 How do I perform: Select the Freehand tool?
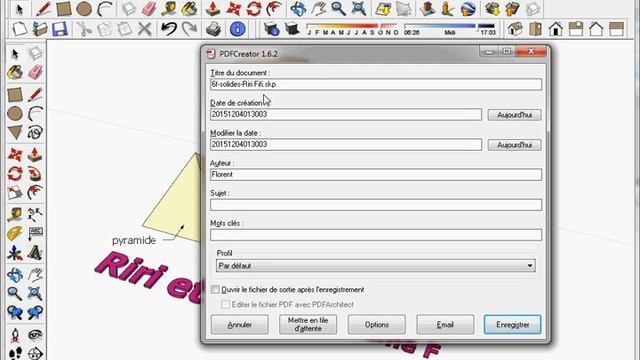pos(35,132)
